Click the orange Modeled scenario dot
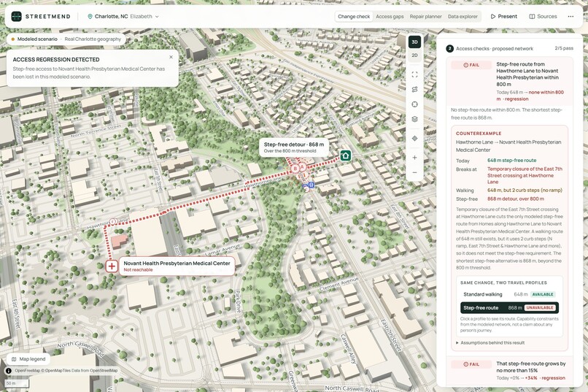The image size is (588, 392). point(12,39)
